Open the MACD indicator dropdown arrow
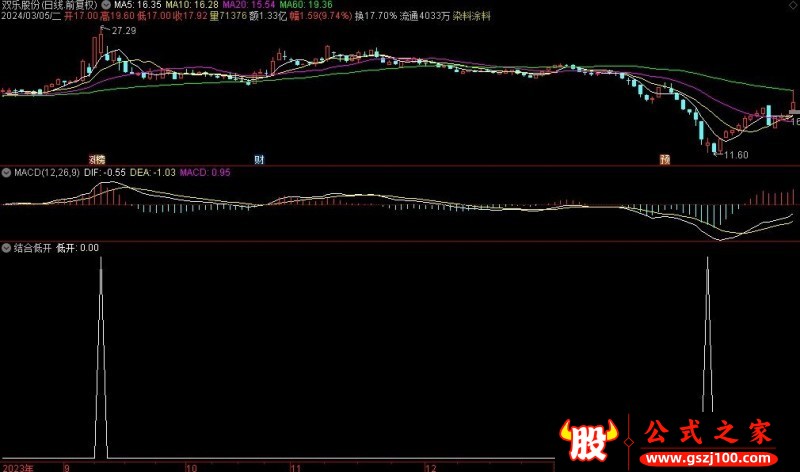800x472 pixels. (x=6, y=173)
